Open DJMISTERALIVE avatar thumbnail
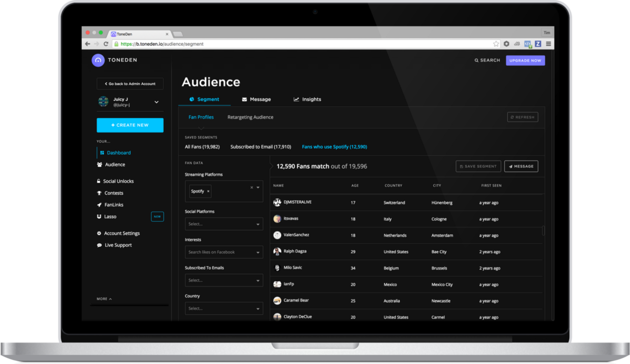 277,202
